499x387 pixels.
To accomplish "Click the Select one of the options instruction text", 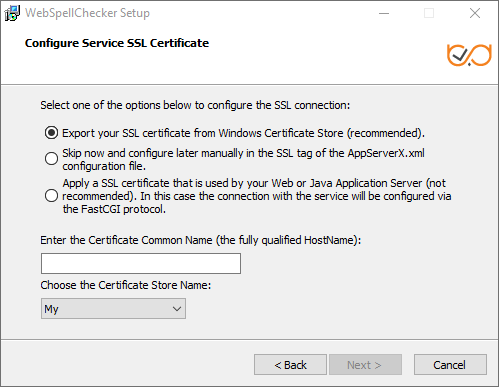I will tap(195, 105).
